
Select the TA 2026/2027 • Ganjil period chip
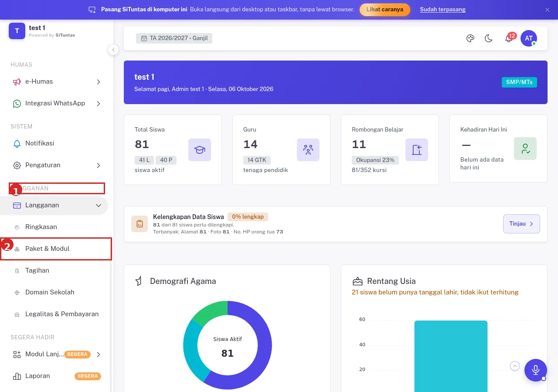[x=174, y=38]
